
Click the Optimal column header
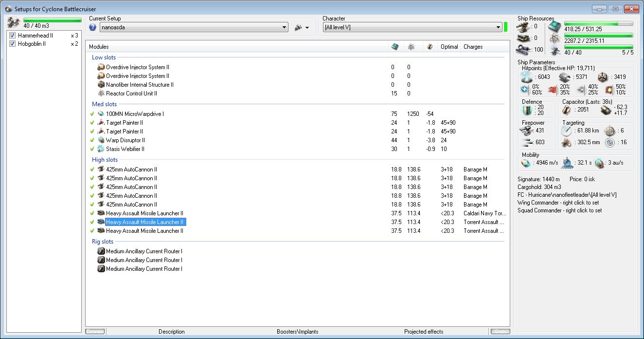point(449,47)
